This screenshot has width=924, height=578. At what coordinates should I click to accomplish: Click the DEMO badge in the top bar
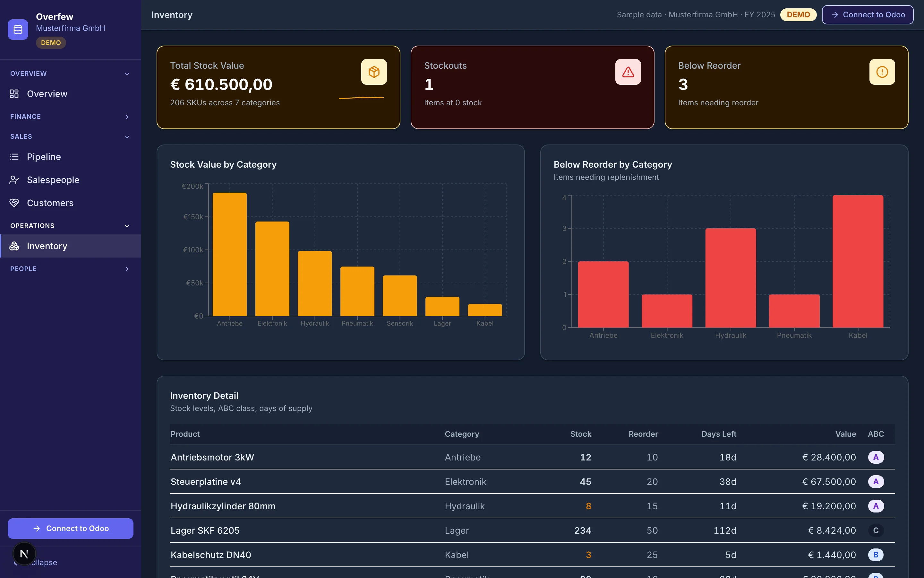[x=798, y=14]
